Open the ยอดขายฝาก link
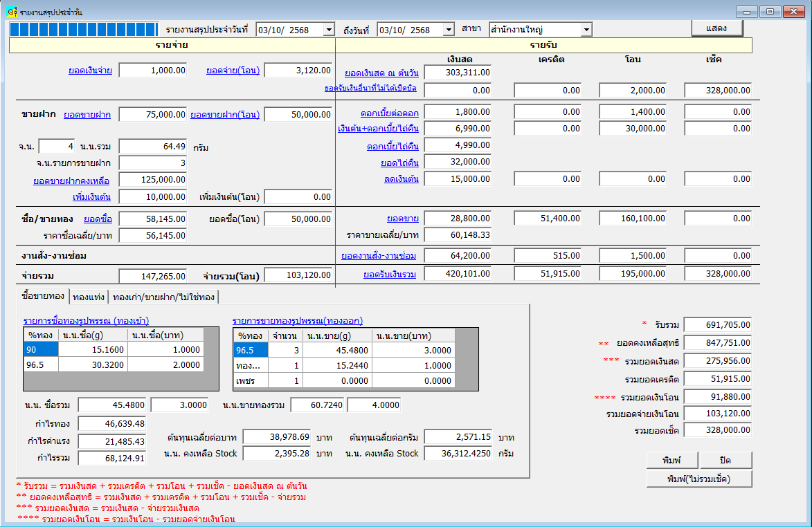The image size is (812, 527). click(87, 115)
